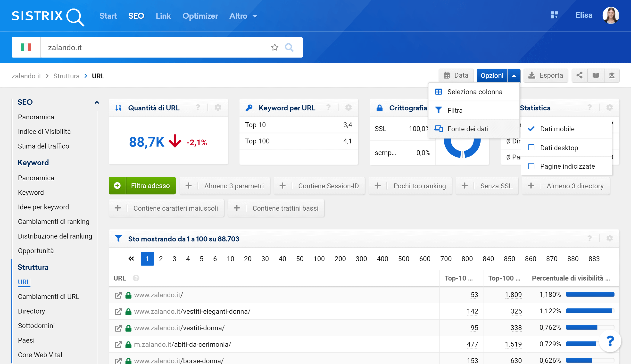
Task: Add Pochi top ranking filter
Action: pos(410,186)
